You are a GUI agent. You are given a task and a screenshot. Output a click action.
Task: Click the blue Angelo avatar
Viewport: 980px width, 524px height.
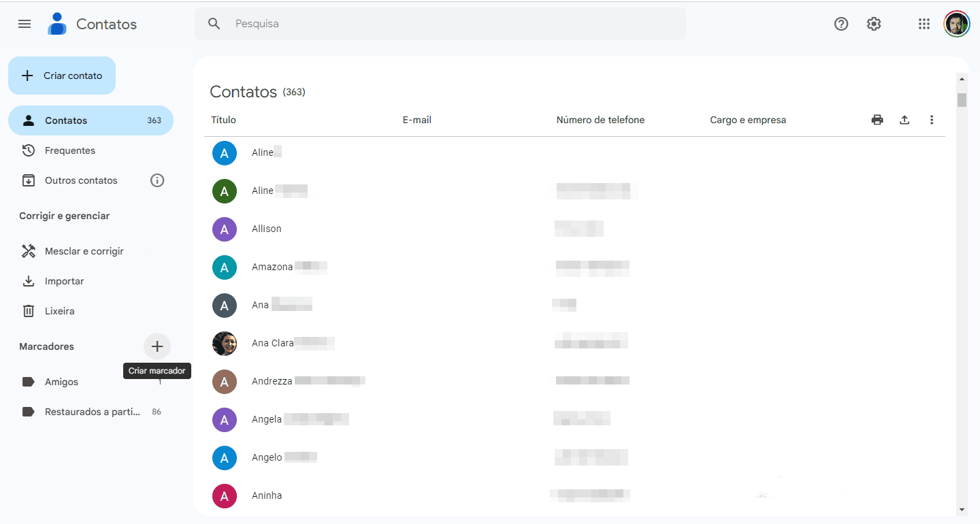[x=225, y=458]
